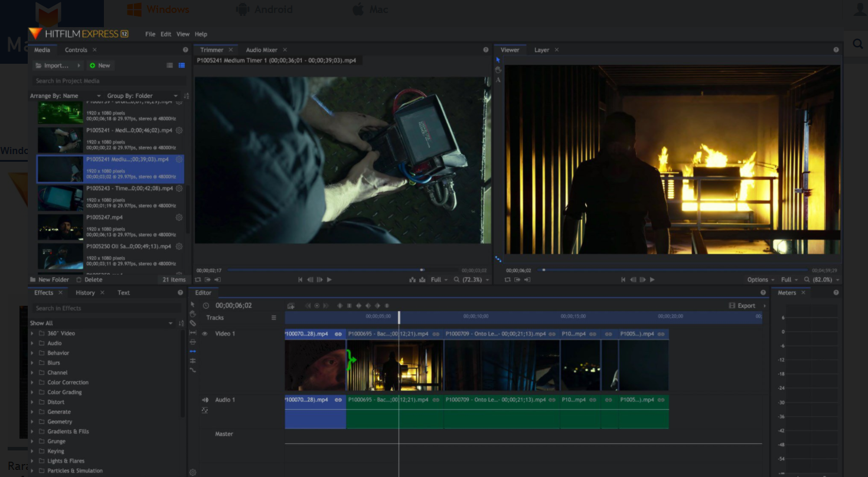Select the pointer tool in Viewer
The height and width of the screenshot is (477, 868).
point(498,60)
